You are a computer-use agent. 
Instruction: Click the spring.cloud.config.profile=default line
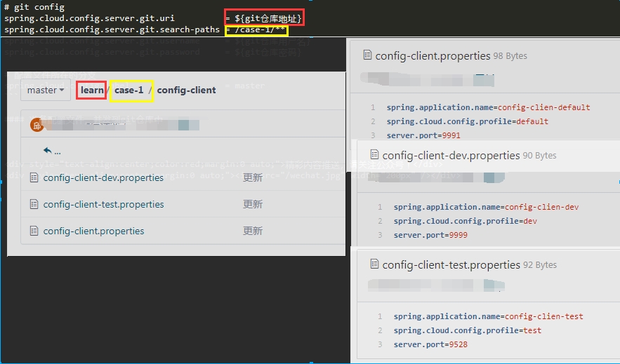coord(468,121)
